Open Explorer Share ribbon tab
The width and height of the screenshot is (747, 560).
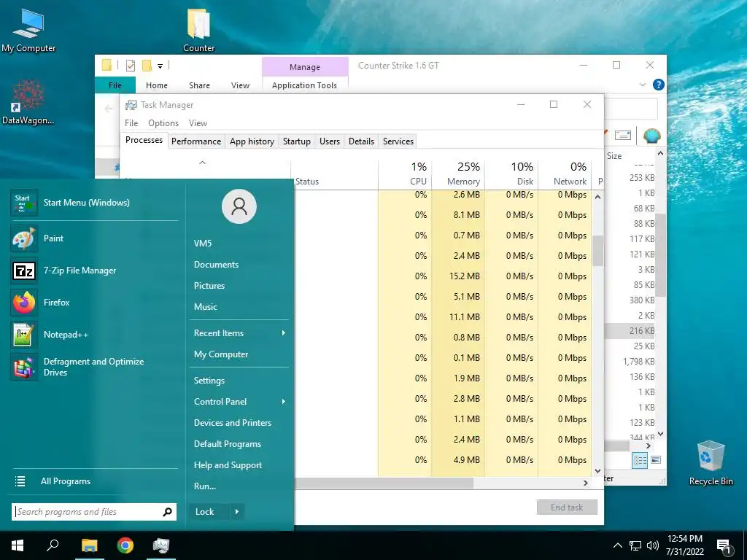point(199,85)
